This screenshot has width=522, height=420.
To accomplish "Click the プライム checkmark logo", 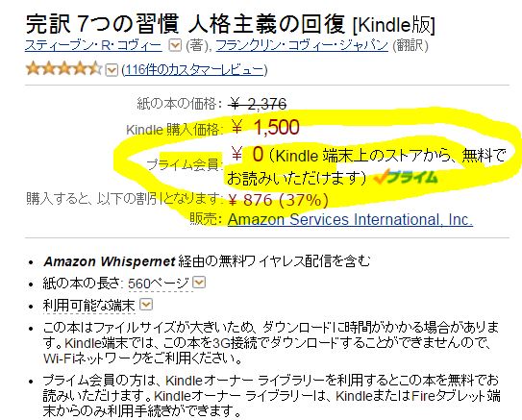I will pos(405,177).
